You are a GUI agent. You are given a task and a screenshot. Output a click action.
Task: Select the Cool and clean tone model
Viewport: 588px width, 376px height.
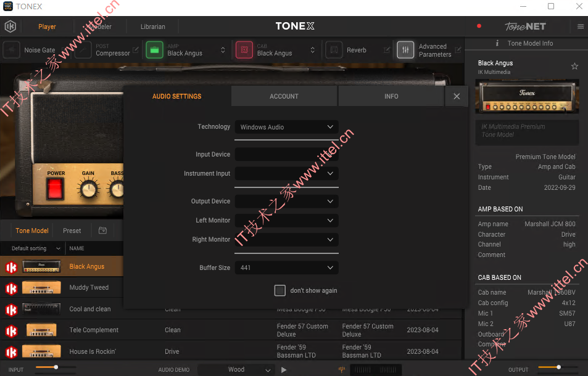[x=90, y=309]
